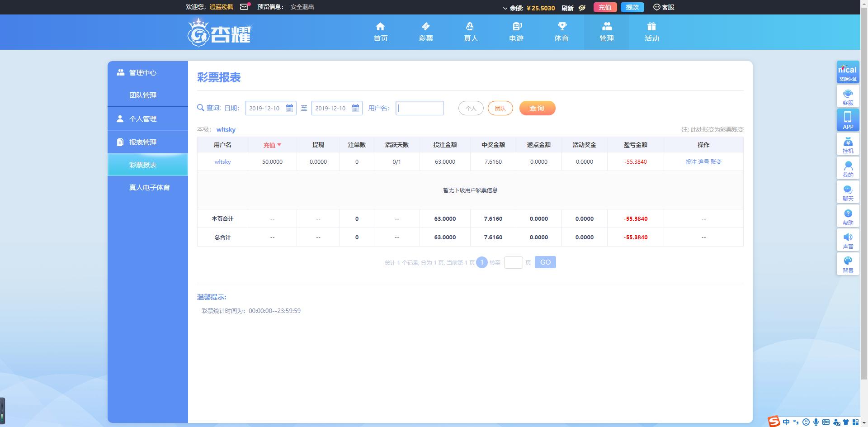868x427 pixels.
Task: Select the 个人 filter option
Action: click(x=471, y=109)
